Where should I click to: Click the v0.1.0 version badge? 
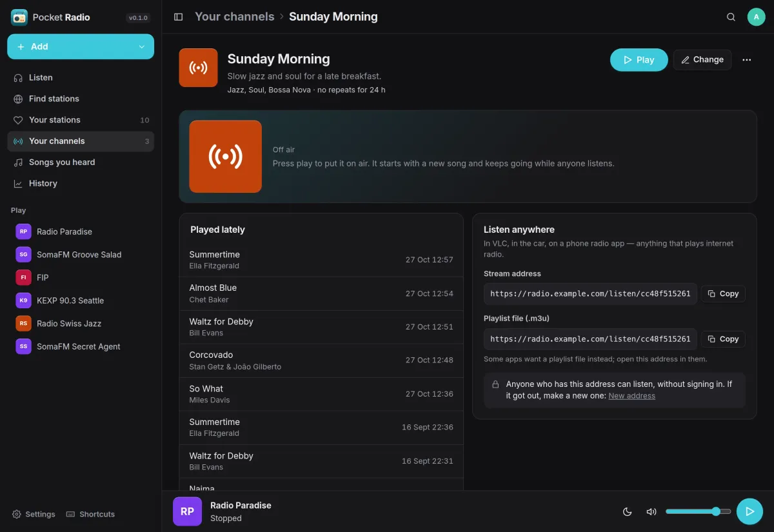pyautogui.click(x=138, y=18)
